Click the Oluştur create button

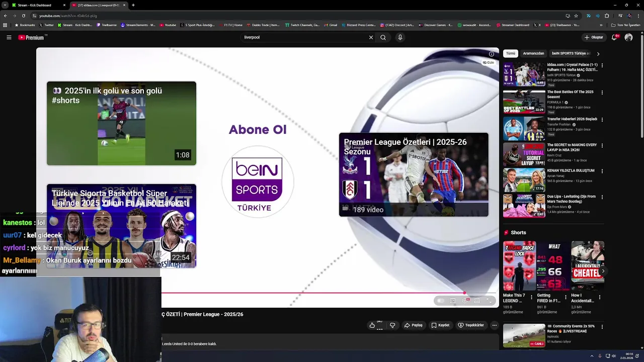tap(593, 37)
